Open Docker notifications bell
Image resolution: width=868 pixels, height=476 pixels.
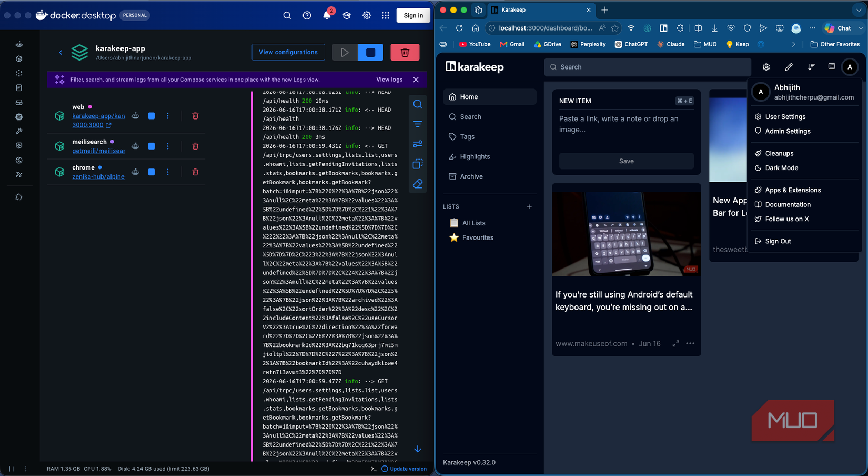327,15
